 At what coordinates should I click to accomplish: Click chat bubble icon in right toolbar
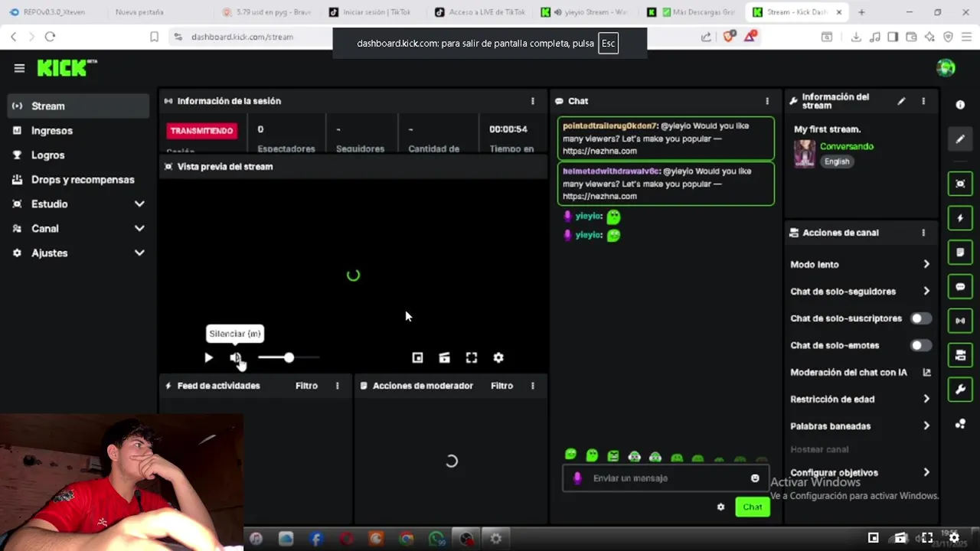click(960, 286)
